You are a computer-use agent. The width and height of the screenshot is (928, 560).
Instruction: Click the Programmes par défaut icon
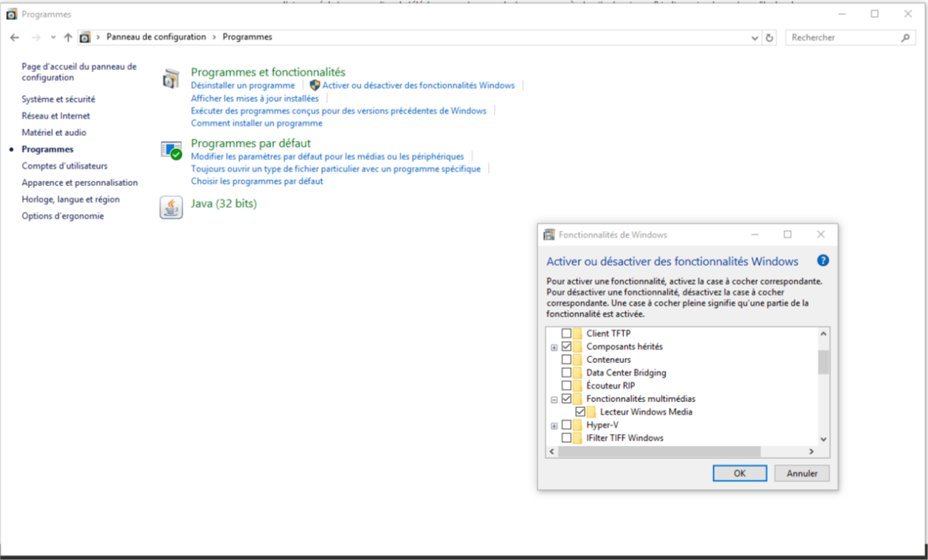click(171, 151)
